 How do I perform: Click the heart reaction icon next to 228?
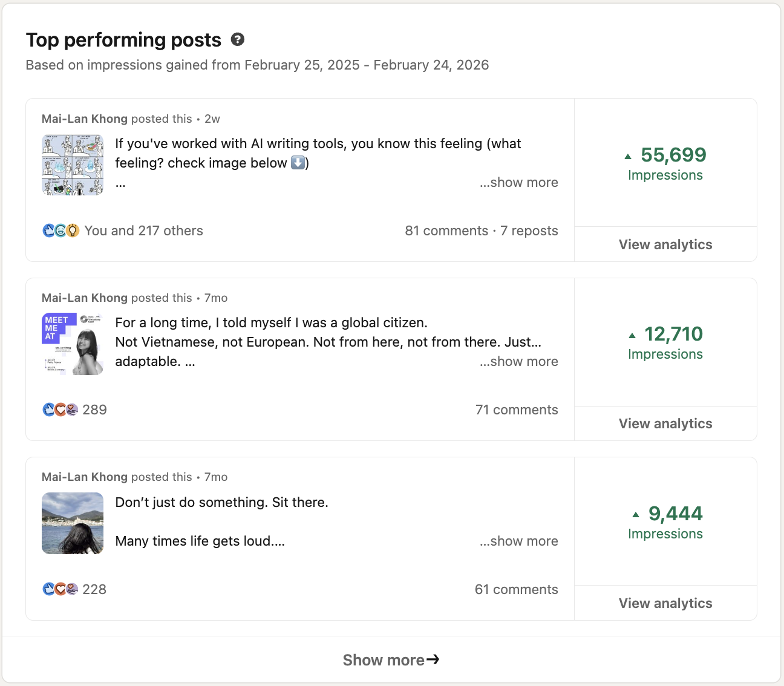(60, 589)
